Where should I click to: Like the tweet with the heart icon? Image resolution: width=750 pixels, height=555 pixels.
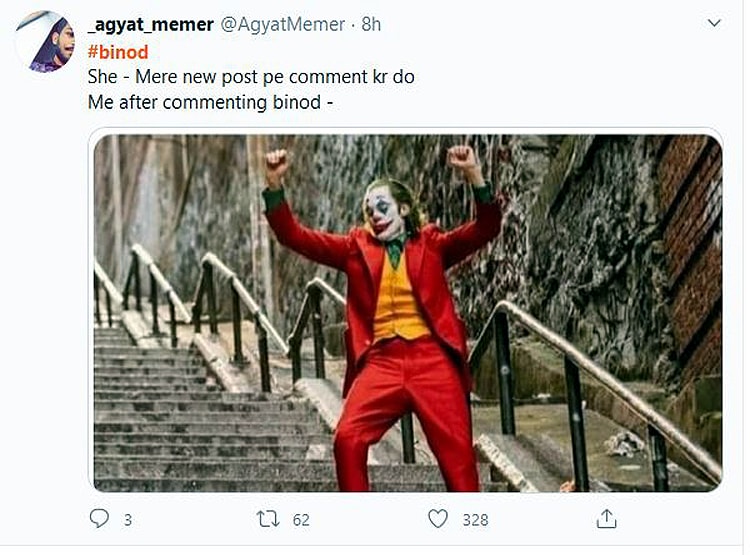point(438,519)
